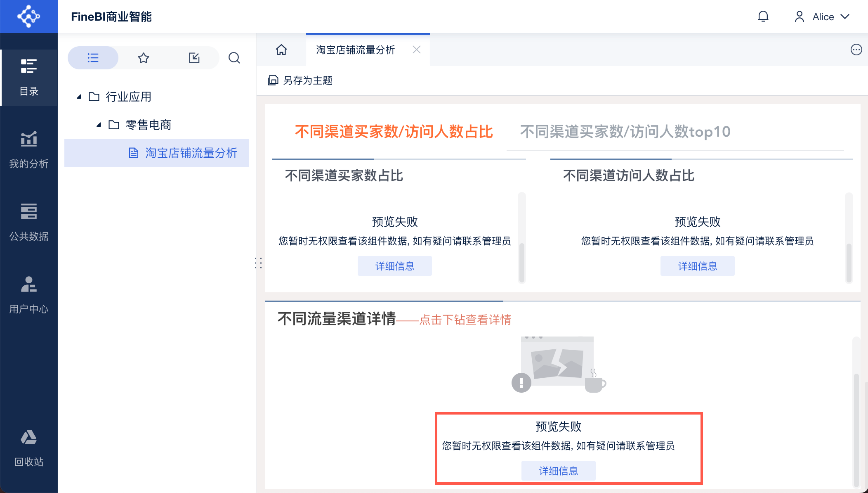Screen dimensions: 868x493
Task: Collapse the 零售电商 folder
Action: 99,125
